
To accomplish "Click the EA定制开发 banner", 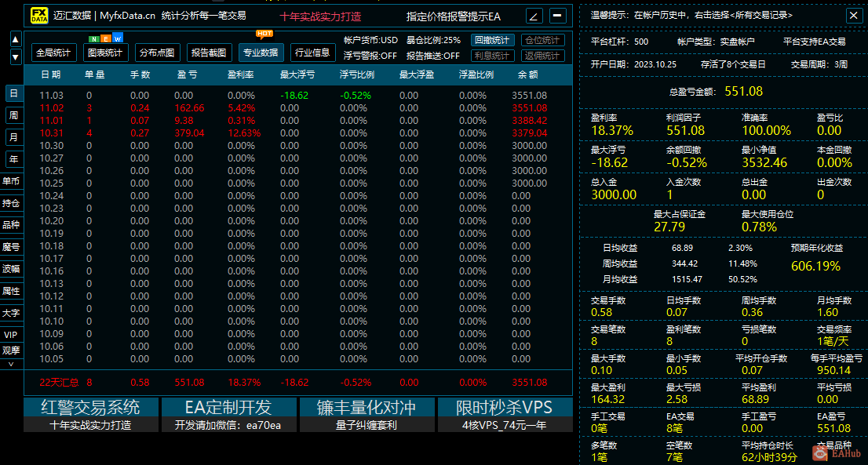I will coord(228,415).
